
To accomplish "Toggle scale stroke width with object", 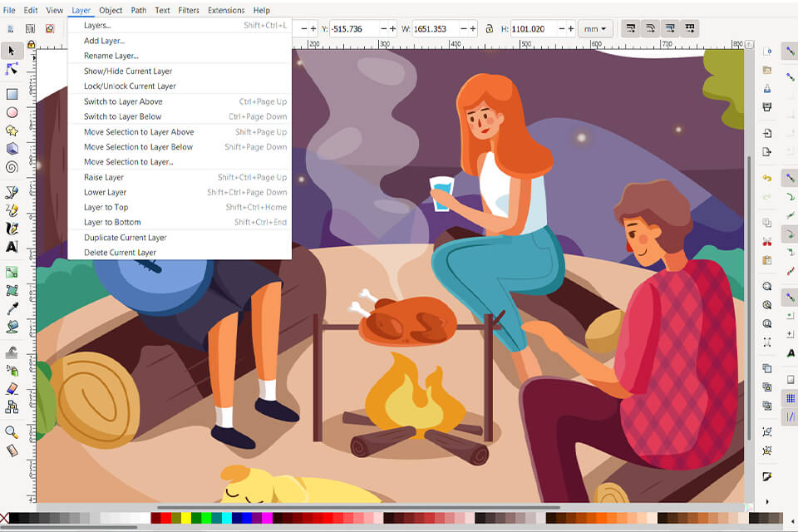I will click(x=631, y=28).
